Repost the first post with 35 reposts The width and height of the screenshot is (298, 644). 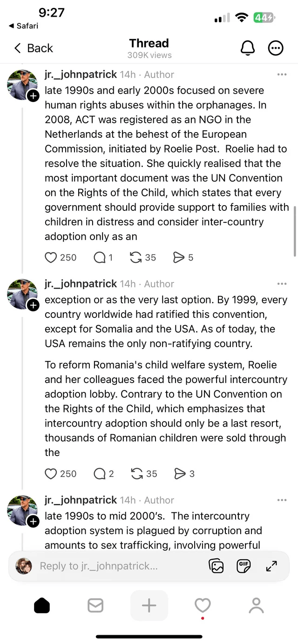click(x=136, y=257)
